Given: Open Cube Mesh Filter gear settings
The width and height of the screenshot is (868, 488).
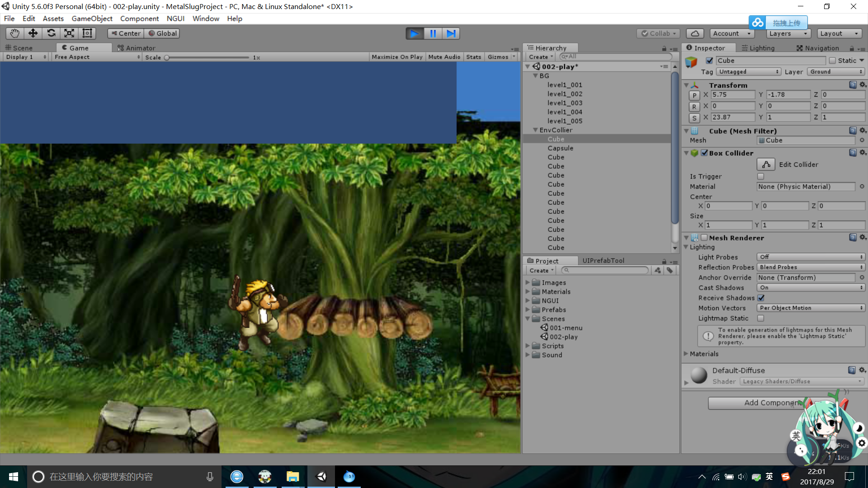Looking at the screenshot, I should point(863,131).
